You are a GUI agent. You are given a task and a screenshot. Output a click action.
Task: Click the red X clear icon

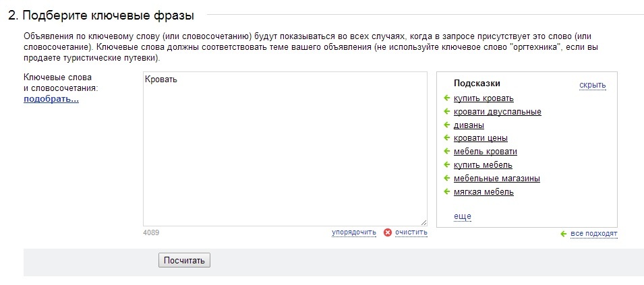tap(388, 232)
